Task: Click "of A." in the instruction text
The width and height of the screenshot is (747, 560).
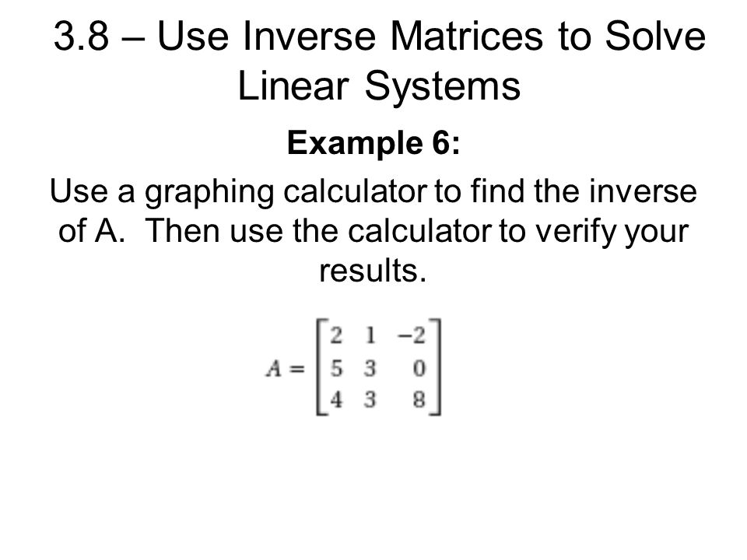Action: point(91,232)
